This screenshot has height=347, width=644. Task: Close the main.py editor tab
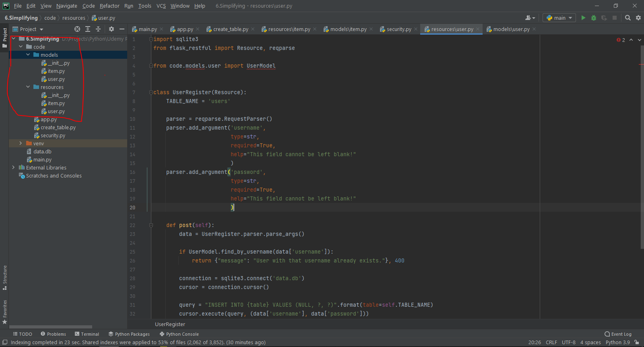161,29
